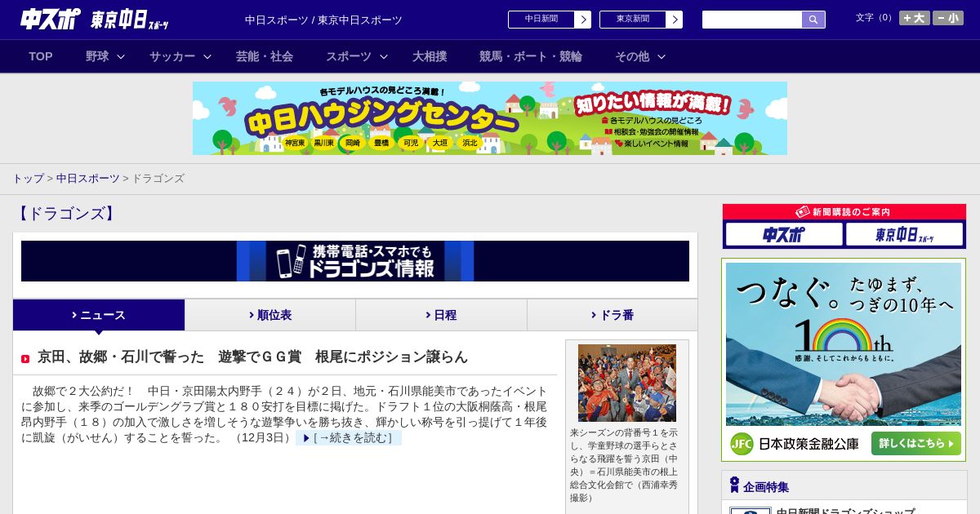Image resolution: width=980 pixels, height=514 pixels.
Task: Go to トップ breadcrumb link
Action: click(x=28, y=178)
